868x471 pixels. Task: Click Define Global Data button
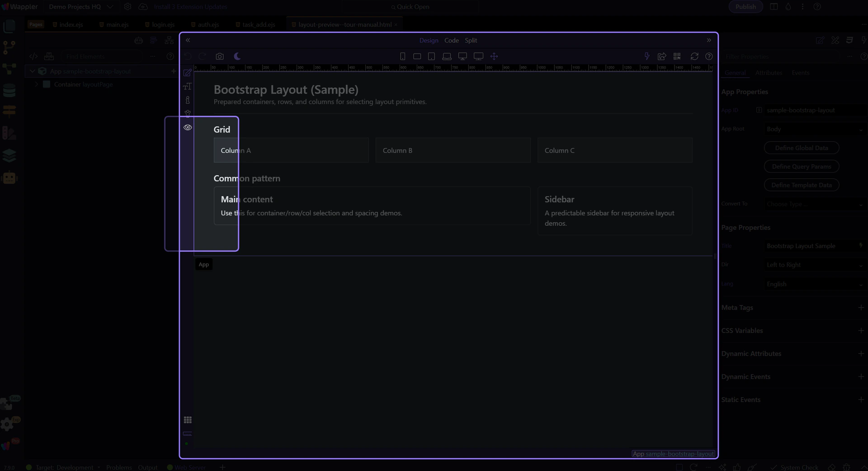(x=801, y=148)
